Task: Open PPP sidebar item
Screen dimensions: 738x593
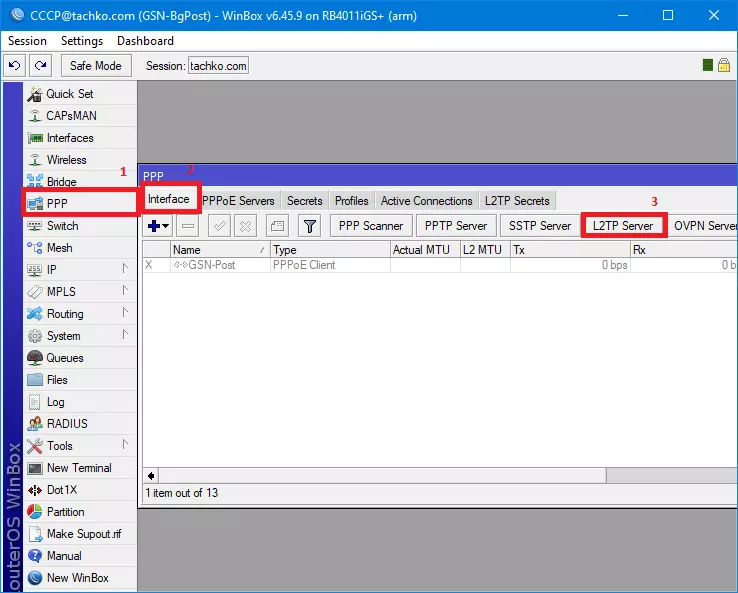Action: tap(80, 203)
